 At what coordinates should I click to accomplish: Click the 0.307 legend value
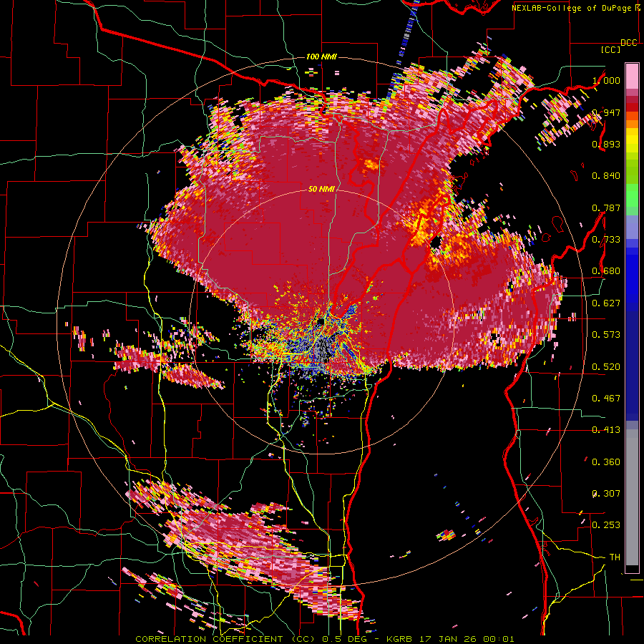[606, 493]
